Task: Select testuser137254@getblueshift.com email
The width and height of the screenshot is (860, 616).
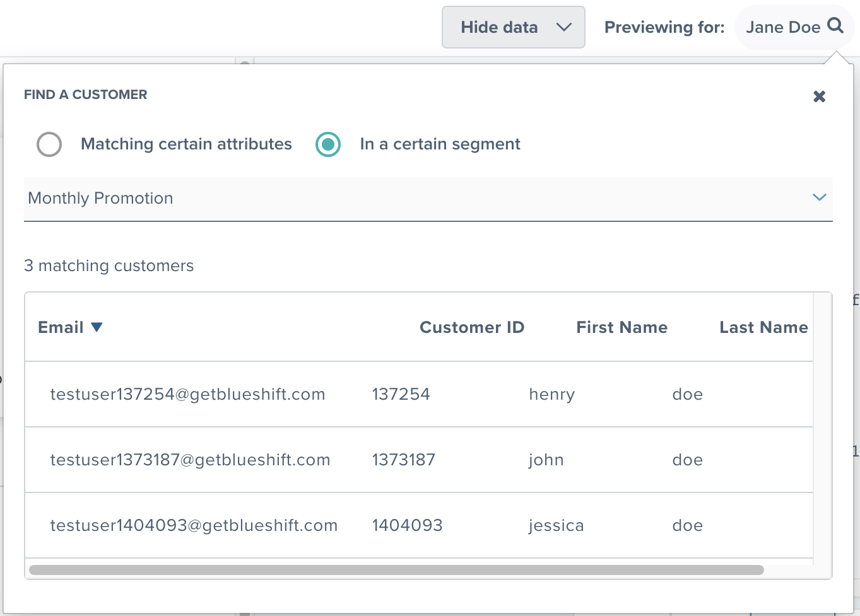Action: (x=187, y=395)
